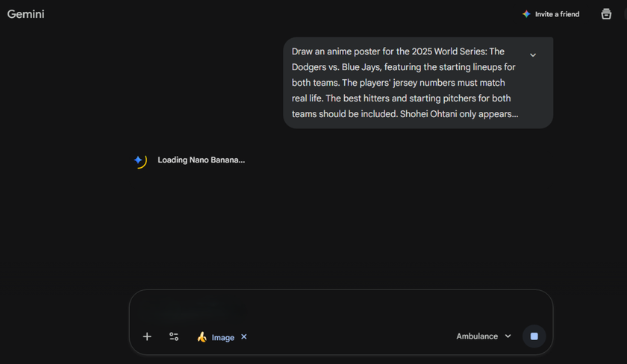The image size is (627, 364).
Task: Click the colorful sparkle beside Invite a friend
Action: (526, 14)
